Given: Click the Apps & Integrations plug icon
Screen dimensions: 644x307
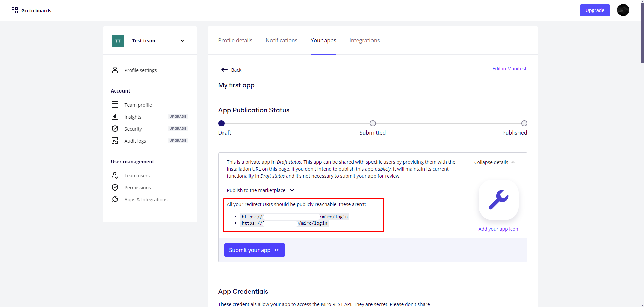Looking at the screenshot, I should 115,199.
